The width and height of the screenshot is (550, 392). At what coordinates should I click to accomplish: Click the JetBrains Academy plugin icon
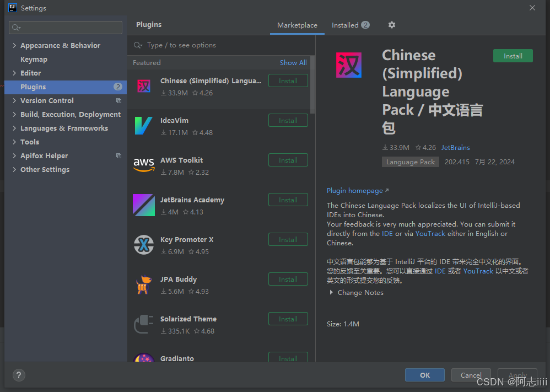click(144, 205)
